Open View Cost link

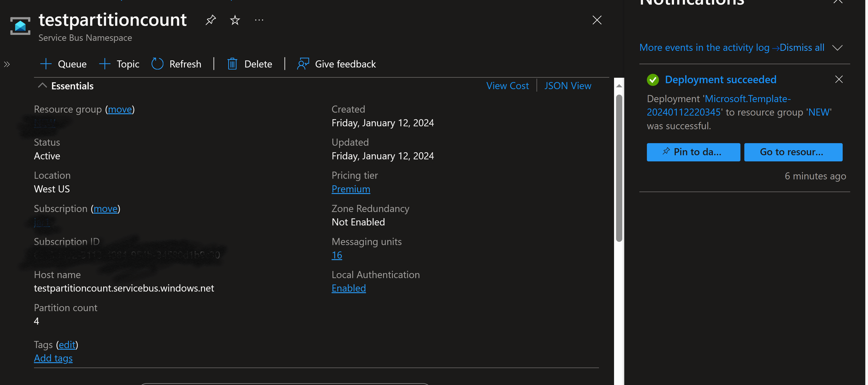click(x=507, y=86)
